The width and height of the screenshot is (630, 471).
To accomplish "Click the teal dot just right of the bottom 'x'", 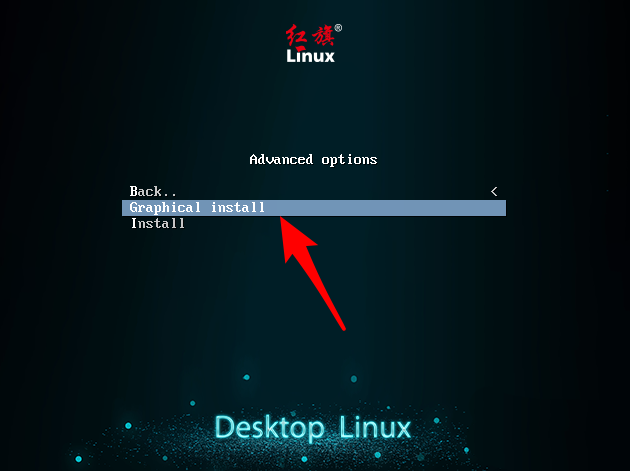I will tap(436, 421).
